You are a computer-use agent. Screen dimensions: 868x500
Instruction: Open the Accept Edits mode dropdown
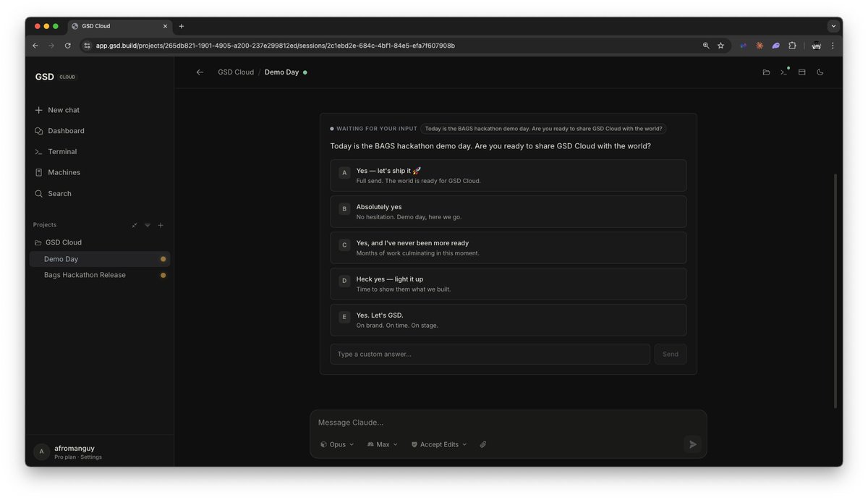439,445
